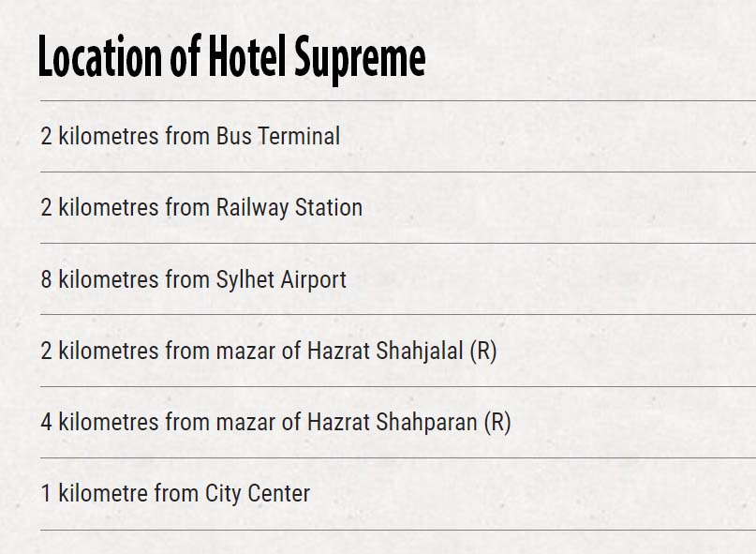Click the "Hazrat Shahparan (R)" text
The image size is (756, 554).
[x=408, y=422]
